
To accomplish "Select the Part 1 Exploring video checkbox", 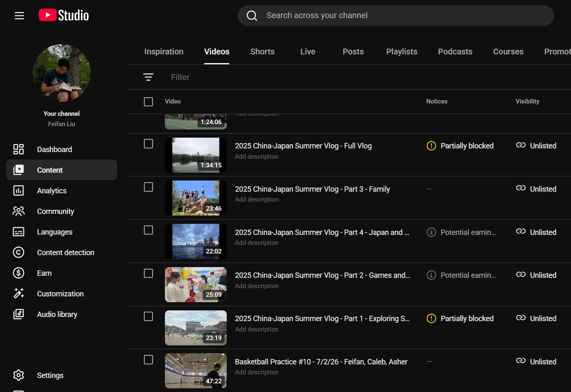I will pyautogui.click(x=148, y=317).
